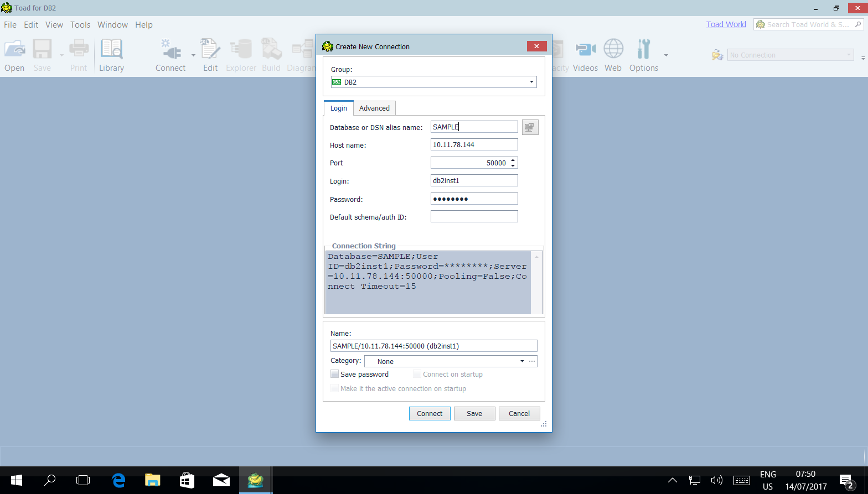Click the ENG US language indicator
The width and height of the screenshot is (868, 494).
click(x=768, y=480)
